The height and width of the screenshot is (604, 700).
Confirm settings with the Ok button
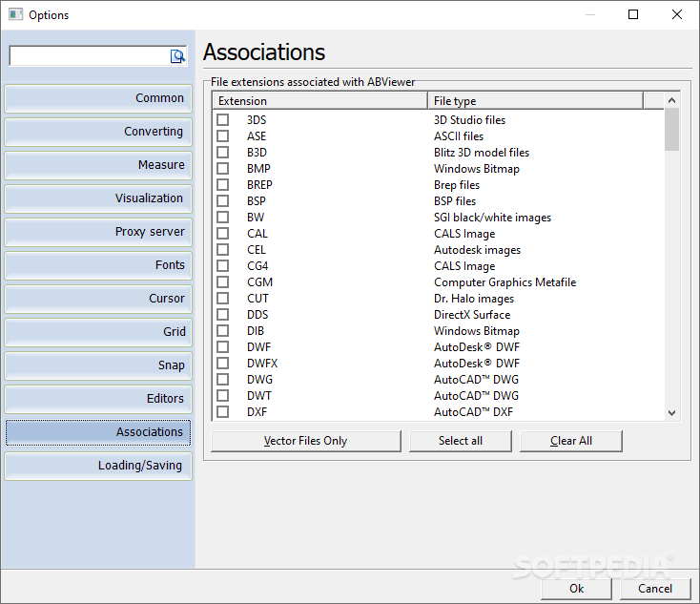[576, 589]
